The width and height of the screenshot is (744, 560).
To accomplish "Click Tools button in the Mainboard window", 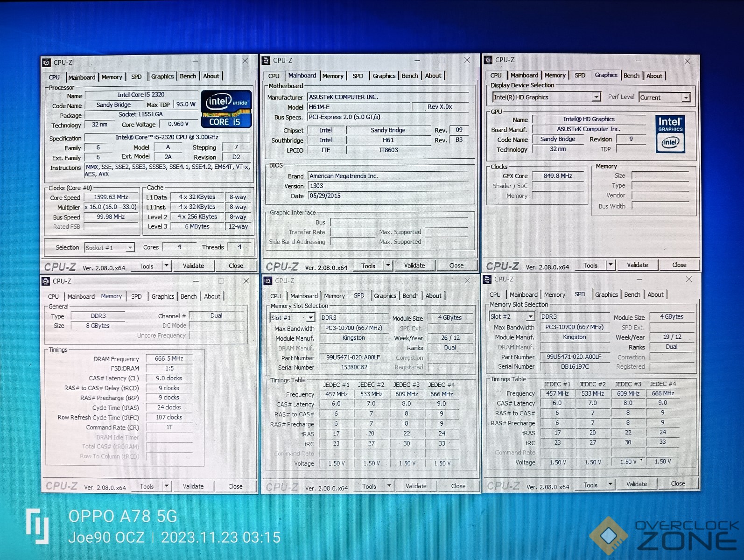I will point(368,266).
